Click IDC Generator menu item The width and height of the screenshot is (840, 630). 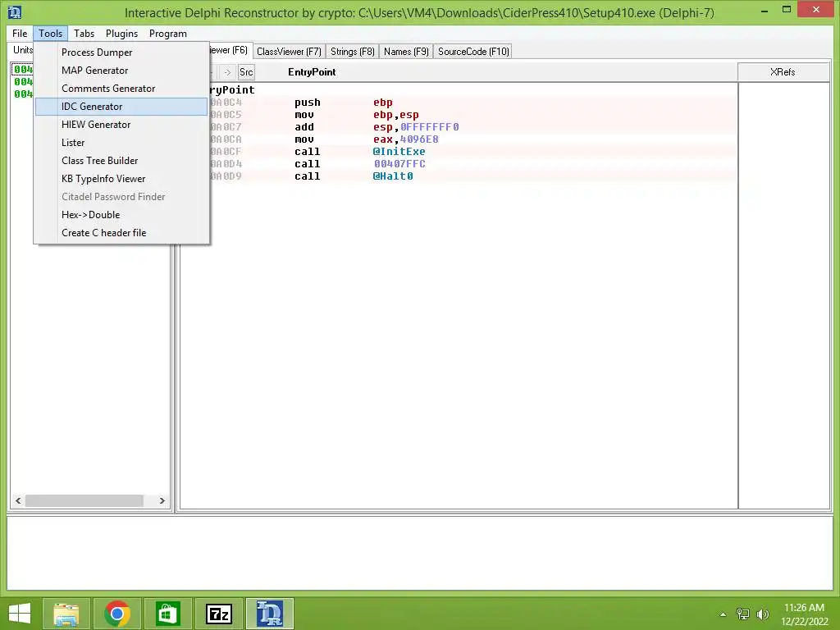click(121, 107)
